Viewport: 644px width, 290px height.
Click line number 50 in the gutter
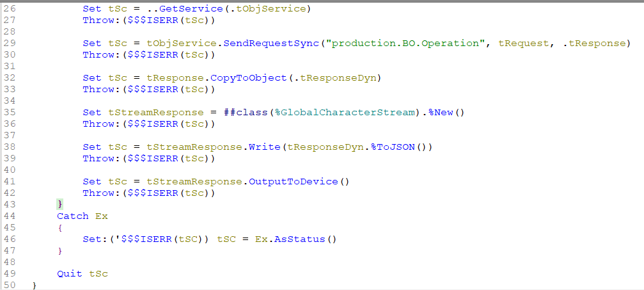coord(9,285)
